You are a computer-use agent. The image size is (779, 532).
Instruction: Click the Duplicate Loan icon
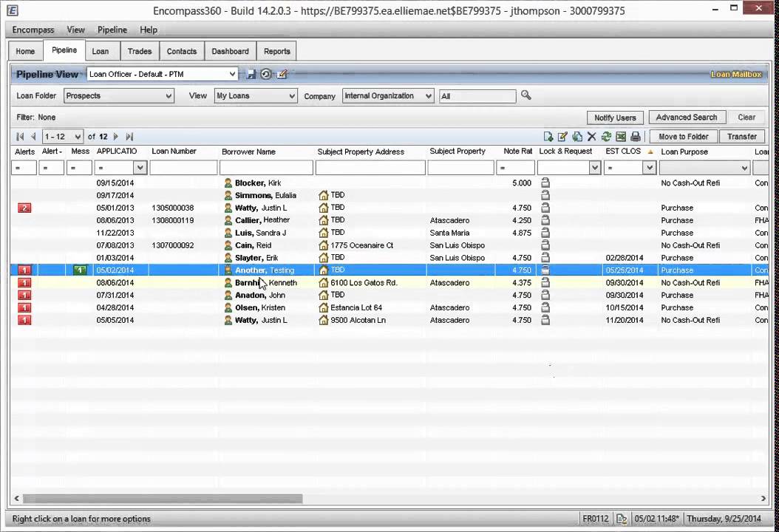pos(577,137)
